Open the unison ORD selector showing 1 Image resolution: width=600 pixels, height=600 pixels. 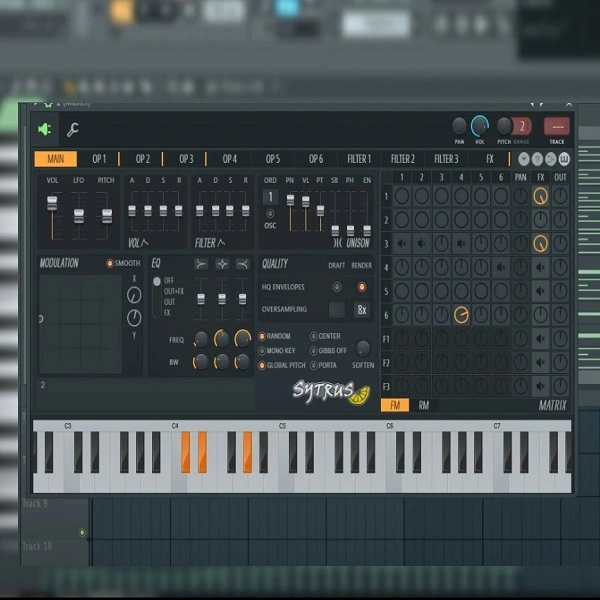(270, 197)
